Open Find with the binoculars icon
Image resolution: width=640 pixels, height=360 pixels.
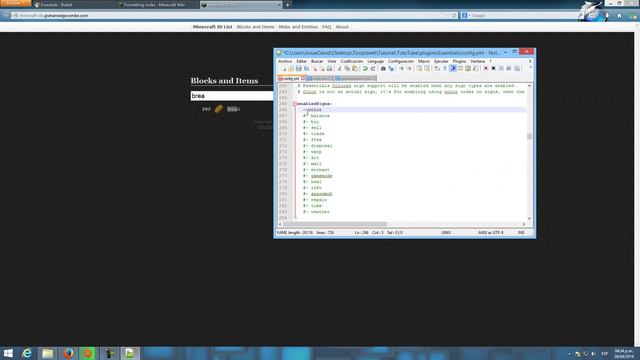[x=383, y=69]
